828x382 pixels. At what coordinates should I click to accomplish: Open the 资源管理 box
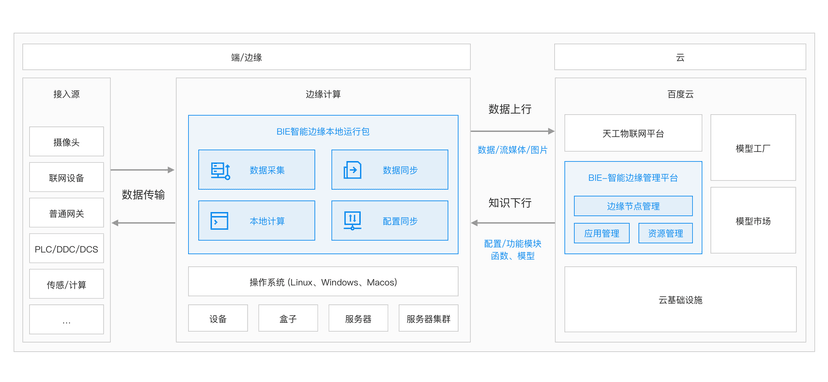point(665,233)
